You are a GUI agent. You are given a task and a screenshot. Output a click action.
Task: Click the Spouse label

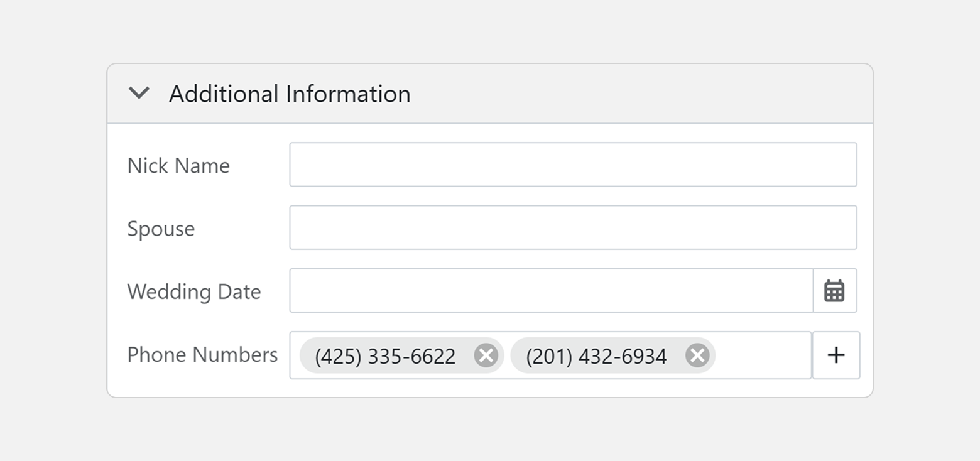[161, 229]
